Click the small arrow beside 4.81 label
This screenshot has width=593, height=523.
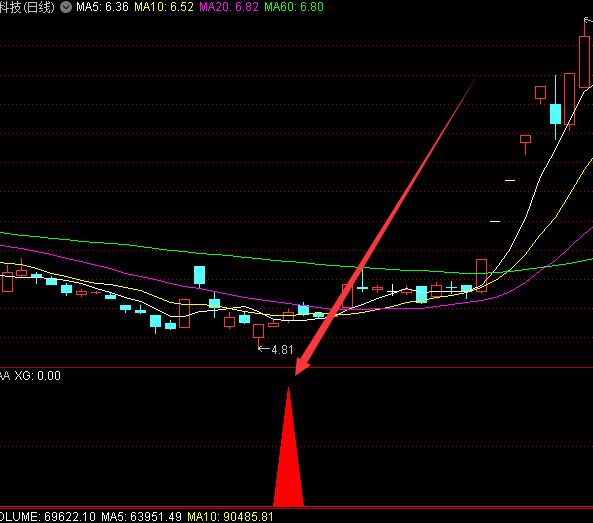pyautogui.click(x=264, y=349)
